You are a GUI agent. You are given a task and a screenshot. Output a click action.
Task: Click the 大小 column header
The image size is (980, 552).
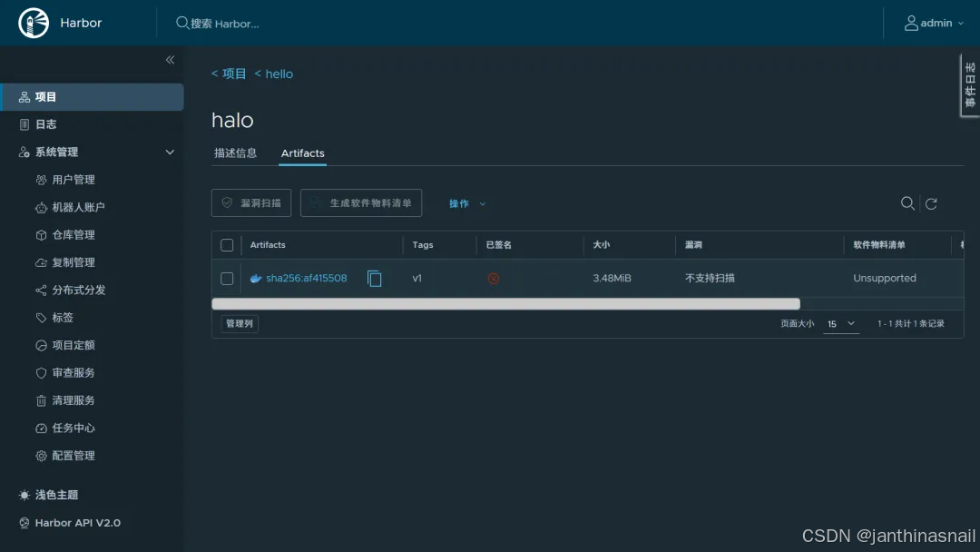[602, 245]
